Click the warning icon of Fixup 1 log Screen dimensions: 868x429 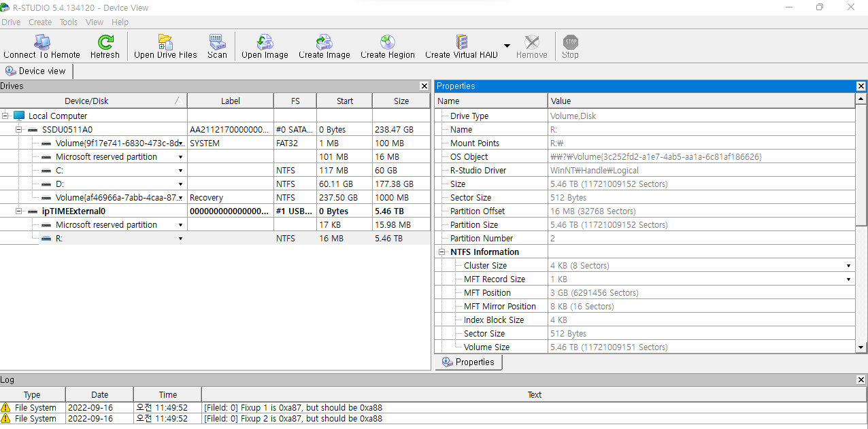coord(6,407)
